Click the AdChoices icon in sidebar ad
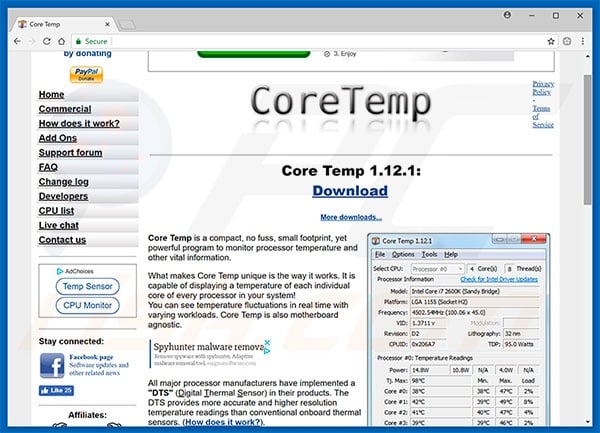Image resolution: width=600 pixels, height=433 pixels. pos(59,271)
